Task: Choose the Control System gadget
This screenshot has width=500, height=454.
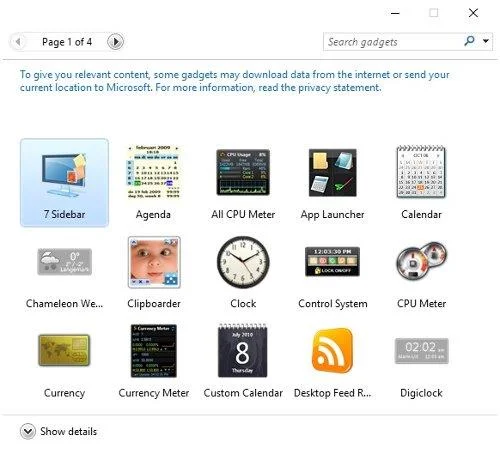Action: pyautogui.click(x=332, y=262)
